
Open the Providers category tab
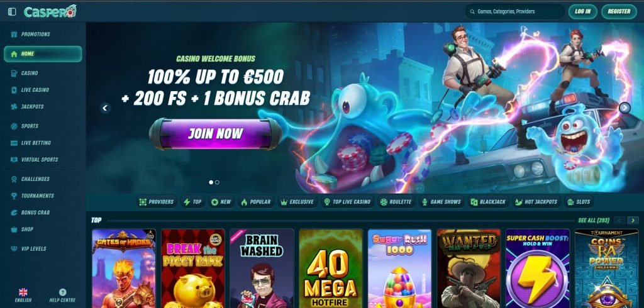pyautogui.click(x=157, y=202)
